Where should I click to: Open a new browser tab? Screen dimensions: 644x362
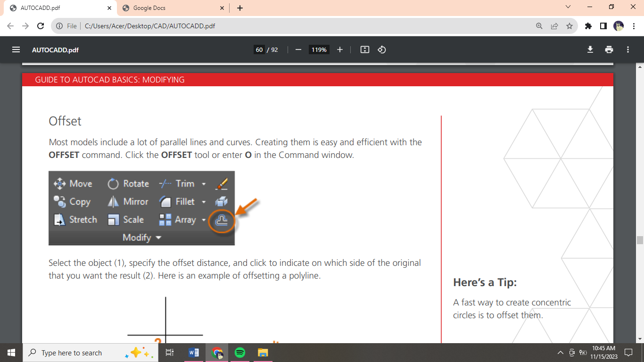[x=240, y=8]
